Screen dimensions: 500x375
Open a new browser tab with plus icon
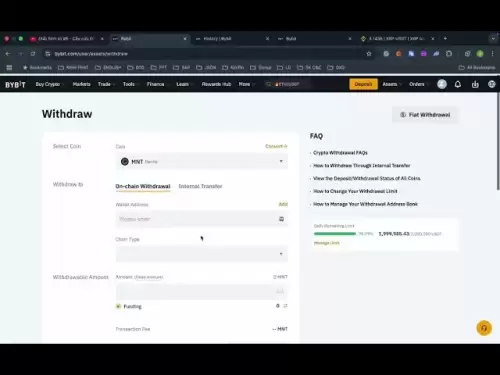click(445, 39)
